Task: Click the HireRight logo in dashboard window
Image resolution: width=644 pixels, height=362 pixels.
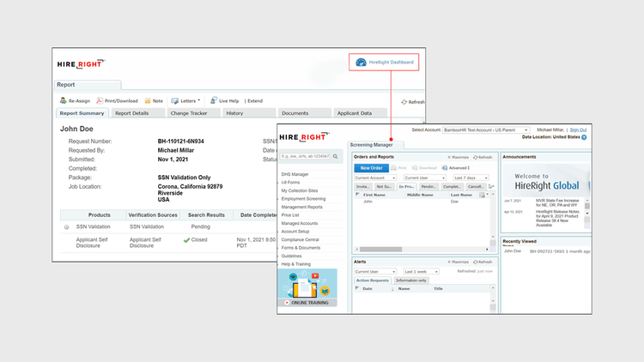Action: pyautogui.click(x=304, y=136)
